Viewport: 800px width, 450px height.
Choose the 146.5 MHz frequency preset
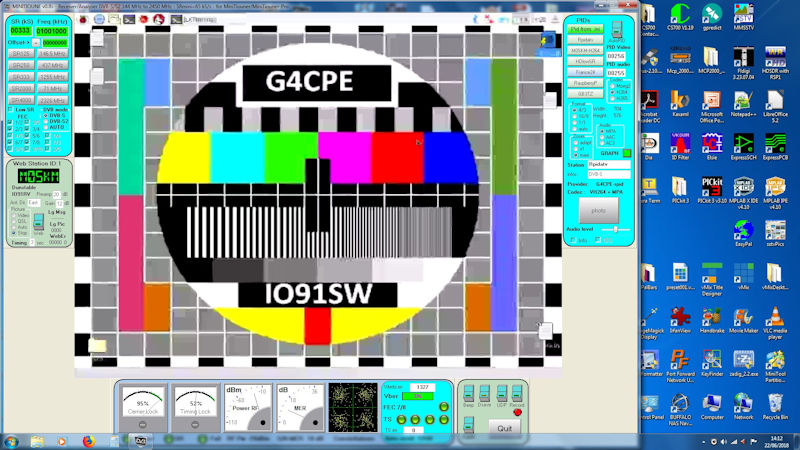click(x=53, y=54)
